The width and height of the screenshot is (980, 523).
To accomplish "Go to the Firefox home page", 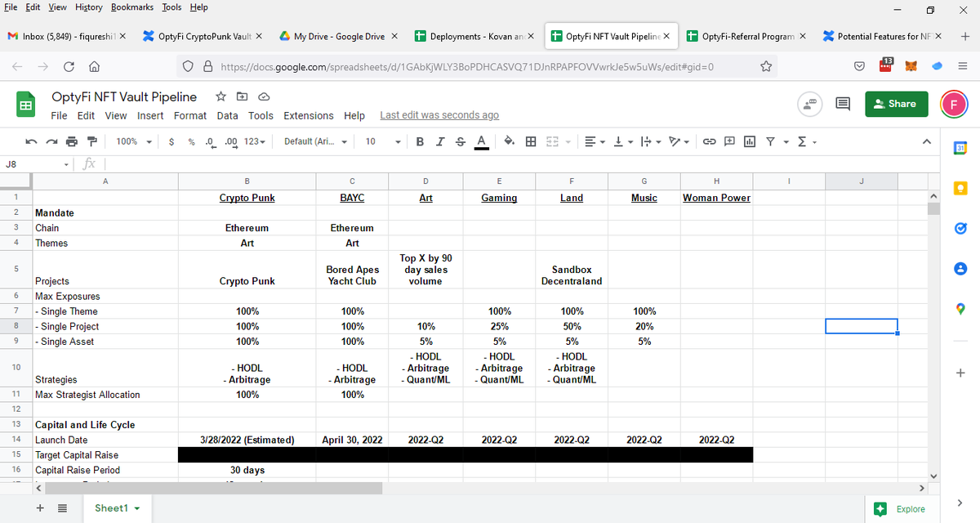I will 94,66.
